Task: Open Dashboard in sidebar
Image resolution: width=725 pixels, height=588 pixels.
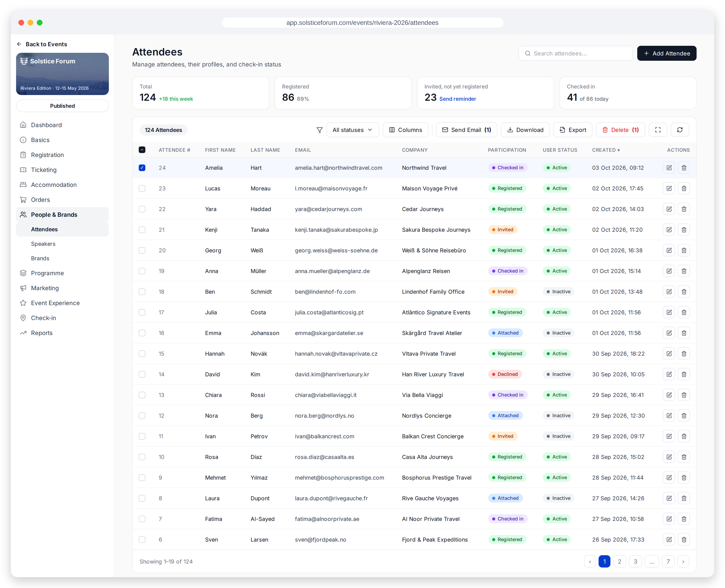Action: pos(62,125)
